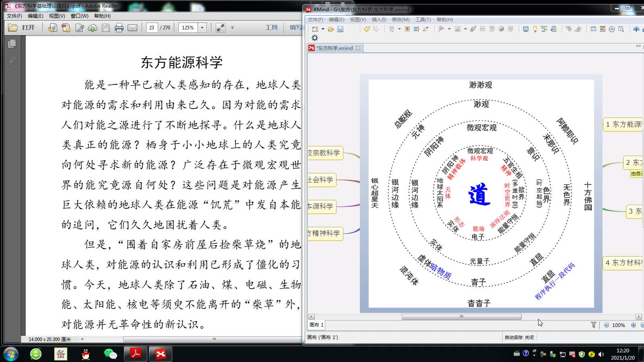Click the drill down icon in XMind toolbar
This screenshot has height=362, width=644.
coord(568,29)
